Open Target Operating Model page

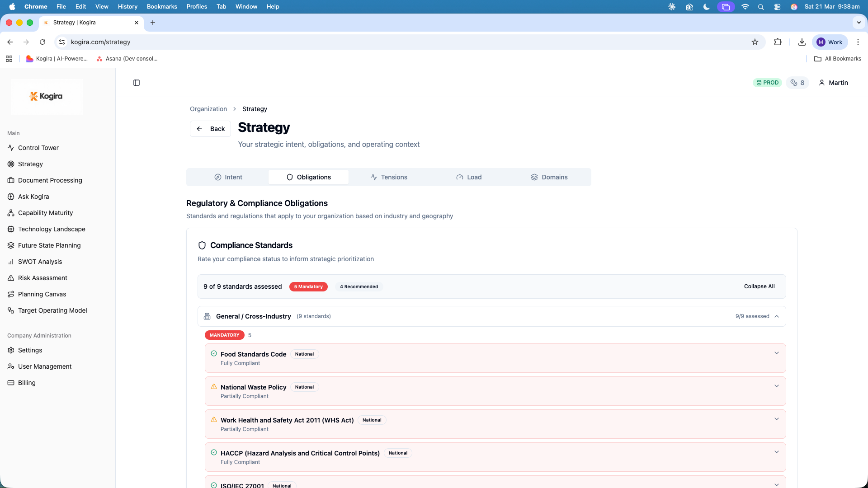point(52,310)
